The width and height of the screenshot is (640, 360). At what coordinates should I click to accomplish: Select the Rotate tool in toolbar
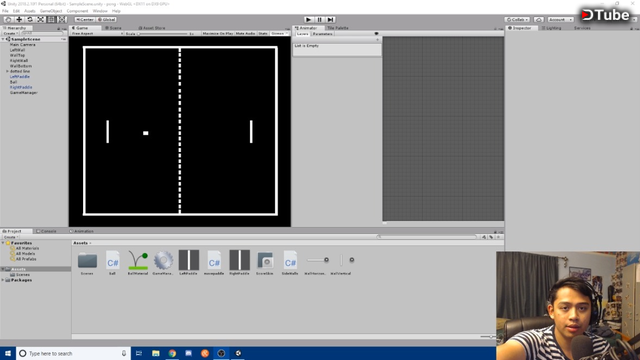pos(29,20)
